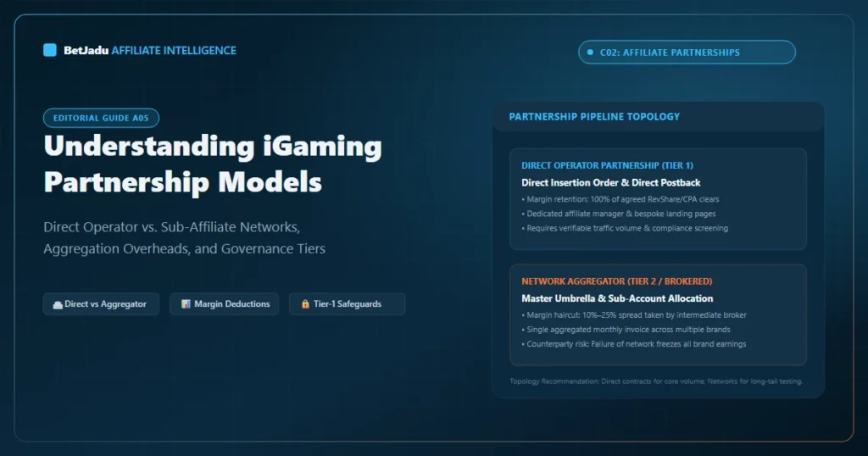Screen dimensions: 868x456
Task: Click the AFFILIATE INTELLIGENCE header text
Action: click(174, 50)
